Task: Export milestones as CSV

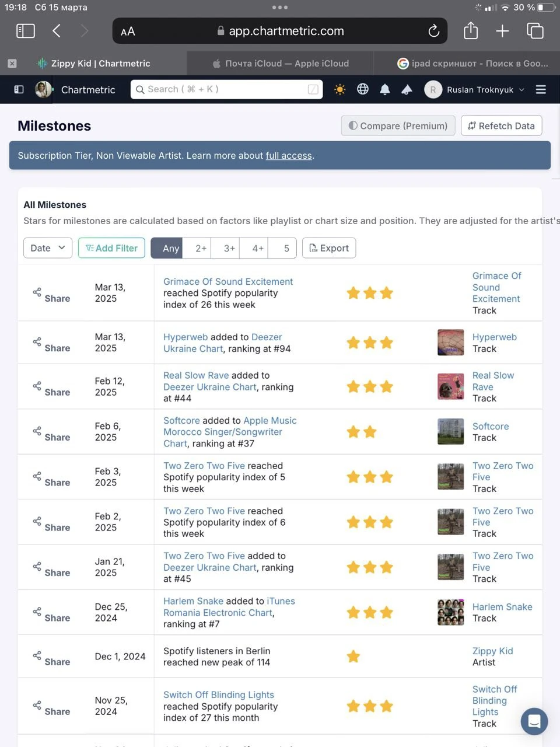Action: (x=329, y=248)
